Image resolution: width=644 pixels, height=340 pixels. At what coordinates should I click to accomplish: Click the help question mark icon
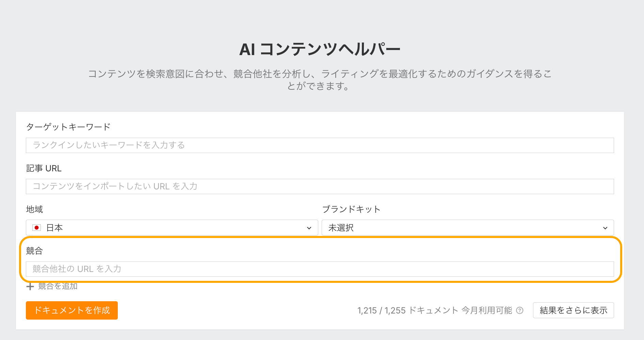coord(520,310)
